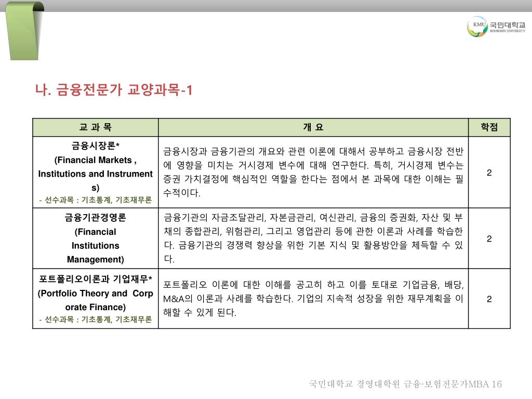Click the prerequisite note under 포트폴리오이론과 기업재무
The width and height of the screenshot is (532, 399).
tap(96, 320)
